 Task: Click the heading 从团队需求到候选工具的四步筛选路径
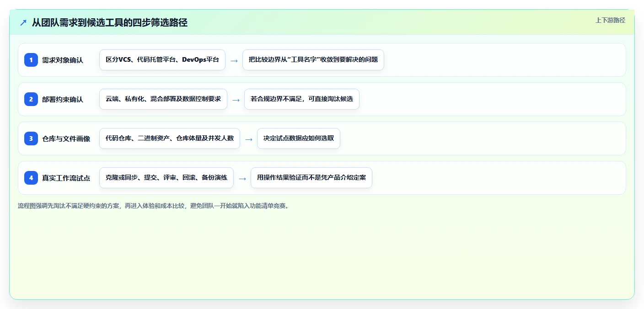coord(110,22)
